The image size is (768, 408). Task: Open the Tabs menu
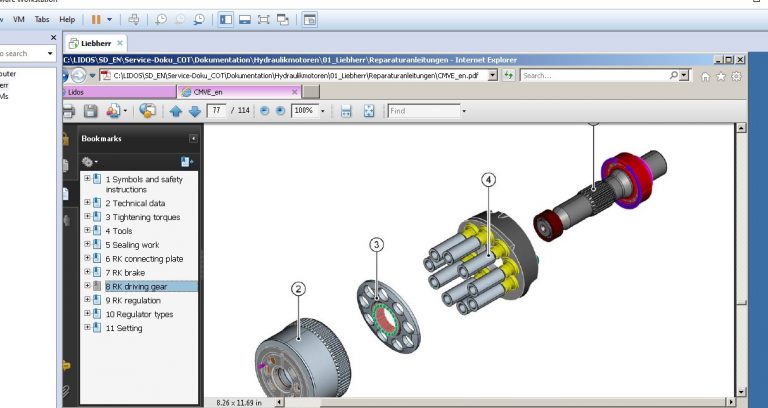click(x=42, y=20)
